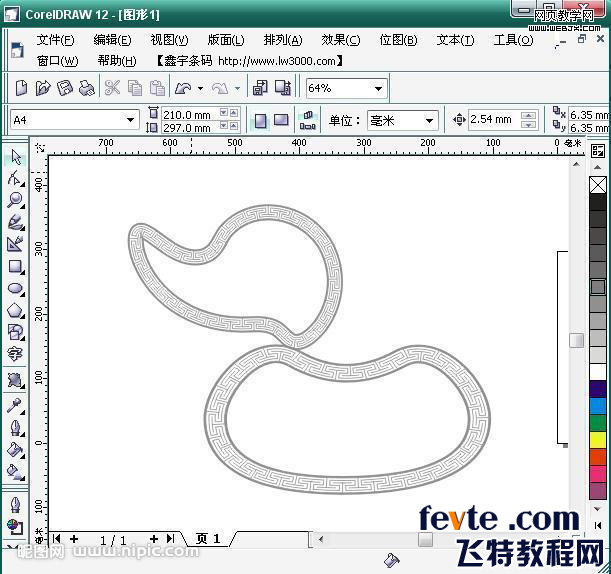Open the units dropdown
This screenshot has height=574, width=611.
[x=429, y=120]
